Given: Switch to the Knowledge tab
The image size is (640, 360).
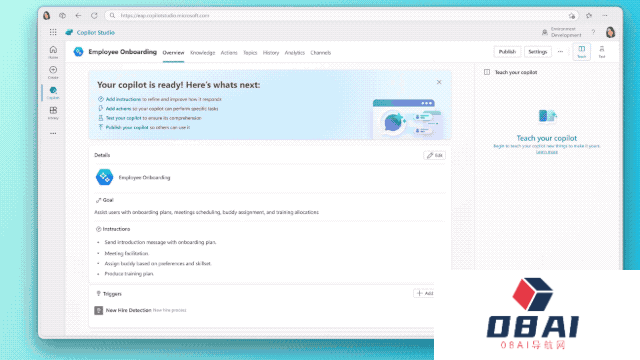Looking at the screenshot, I should [202, 53].
